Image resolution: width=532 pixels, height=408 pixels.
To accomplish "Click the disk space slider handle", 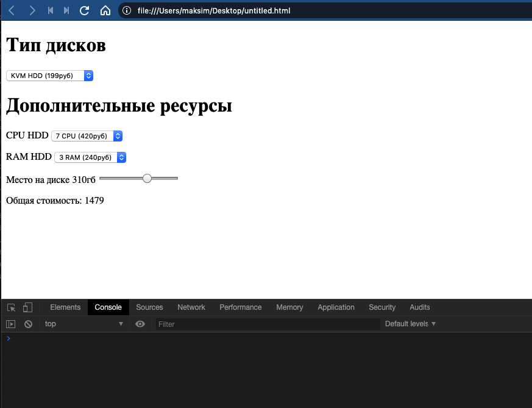I will (147, 178).
